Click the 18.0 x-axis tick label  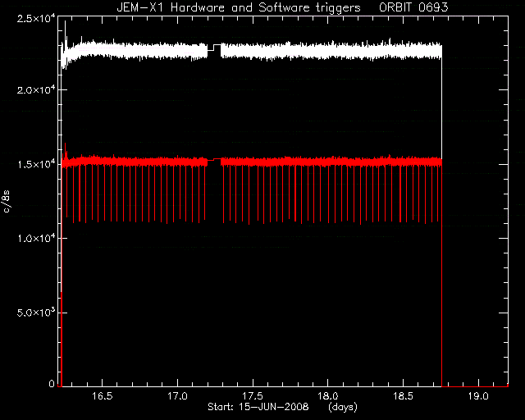tap(328, 396)
